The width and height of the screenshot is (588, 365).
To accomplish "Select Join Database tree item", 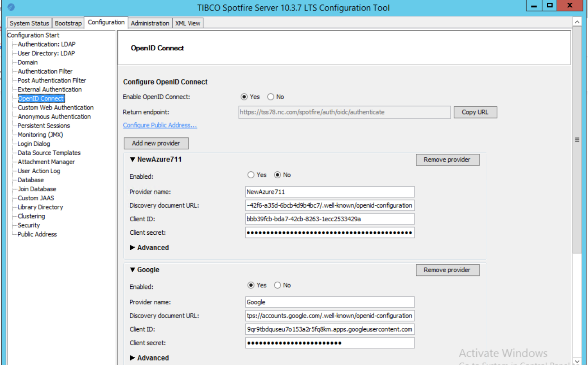I will [37, 189].
